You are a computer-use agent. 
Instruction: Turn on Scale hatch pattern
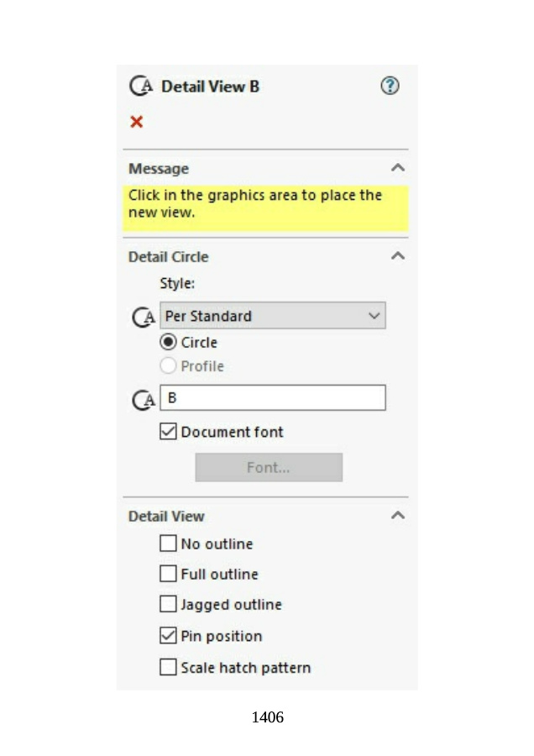click(168, 668)
